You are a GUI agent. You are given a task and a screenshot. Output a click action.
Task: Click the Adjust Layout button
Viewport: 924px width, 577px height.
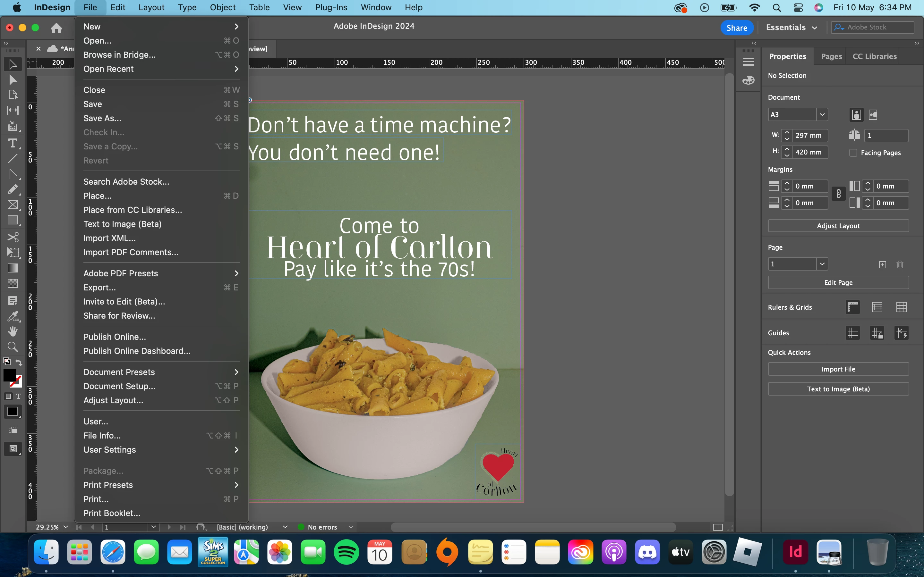(x=838, y=226)
